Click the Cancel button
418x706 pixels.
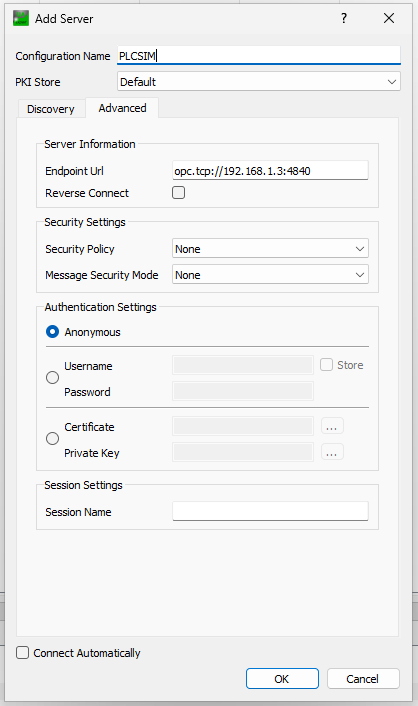[x=363, y=679]
